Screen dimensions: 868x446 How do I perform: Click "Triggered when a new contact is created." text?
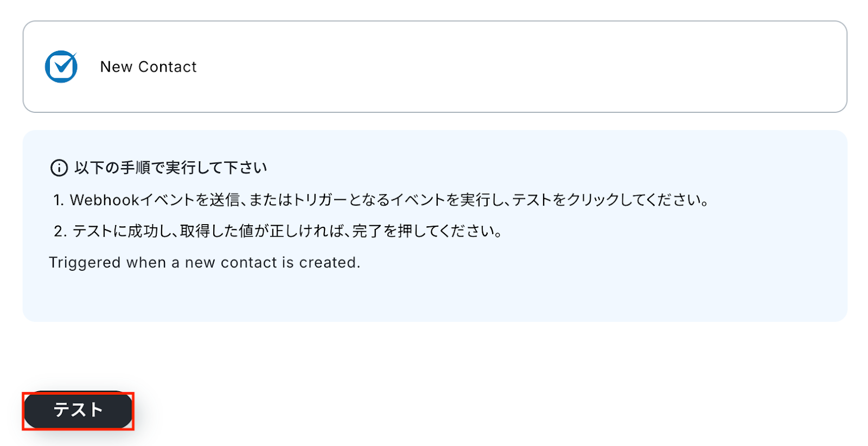point(205,263)
